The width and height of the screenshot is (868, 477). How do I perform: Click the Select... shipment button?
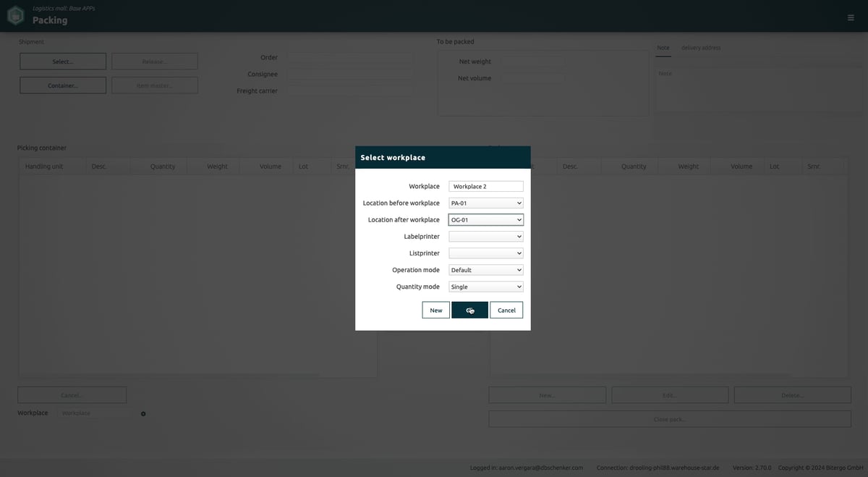[x=63, y=62]
